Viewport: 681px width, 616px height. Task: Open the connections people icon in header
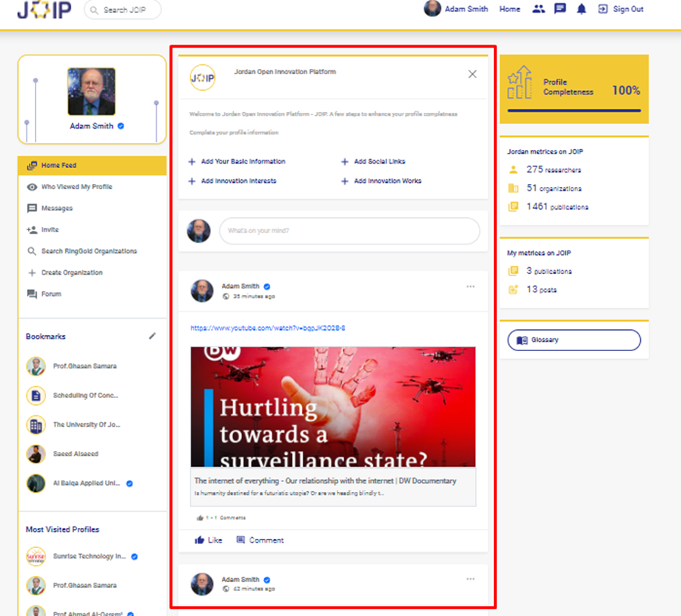(x=538, y=9)
